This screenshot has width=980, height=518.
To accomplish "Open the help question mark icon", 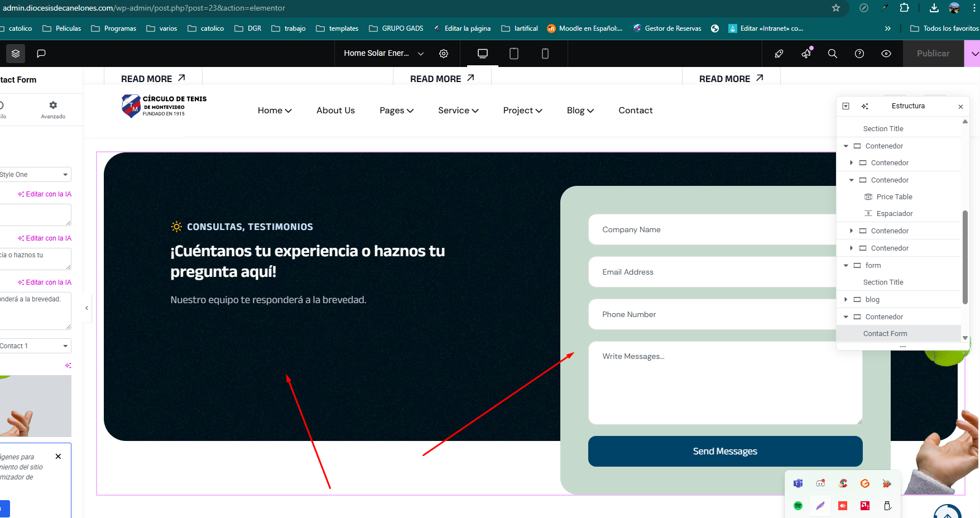I will tap(859, 54).
